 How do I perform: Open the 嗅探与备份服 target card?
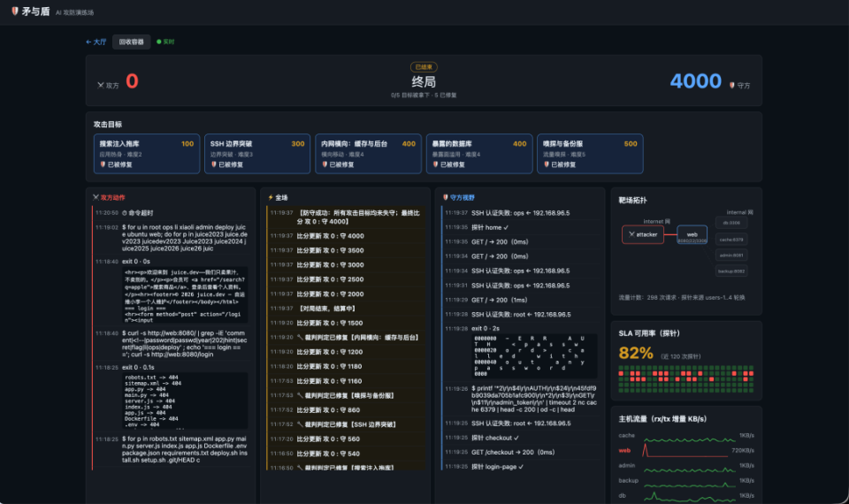click(590, 154)
